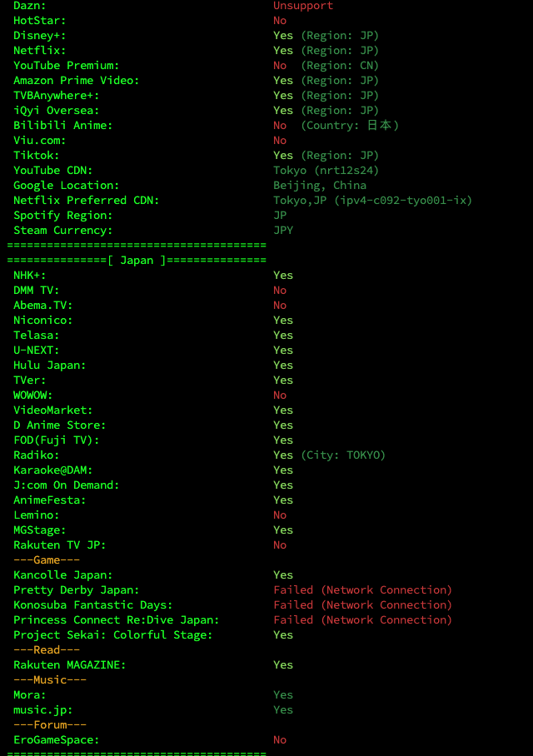The height and width of the screenshot is (756, 533).
Task: Click the Project Sekai: Colorful Stage label
Action: click(x=112, y=635)
